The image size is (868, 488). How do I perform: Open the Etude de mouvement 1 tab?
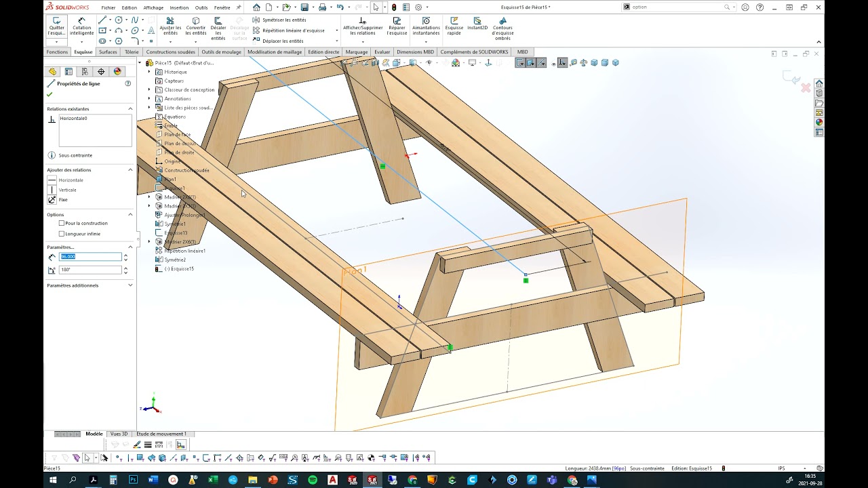click(x=161, y=434)
